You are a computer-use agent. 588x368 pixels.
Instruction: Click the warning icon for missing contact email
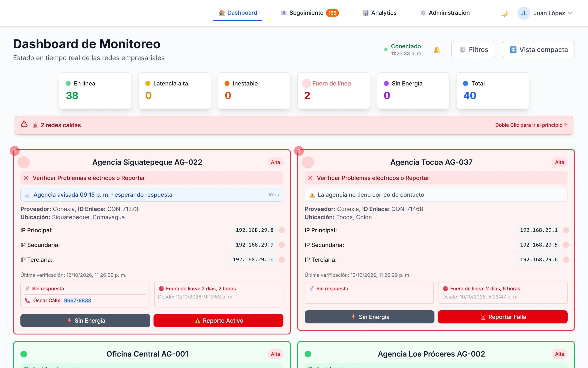coord(312,195)
